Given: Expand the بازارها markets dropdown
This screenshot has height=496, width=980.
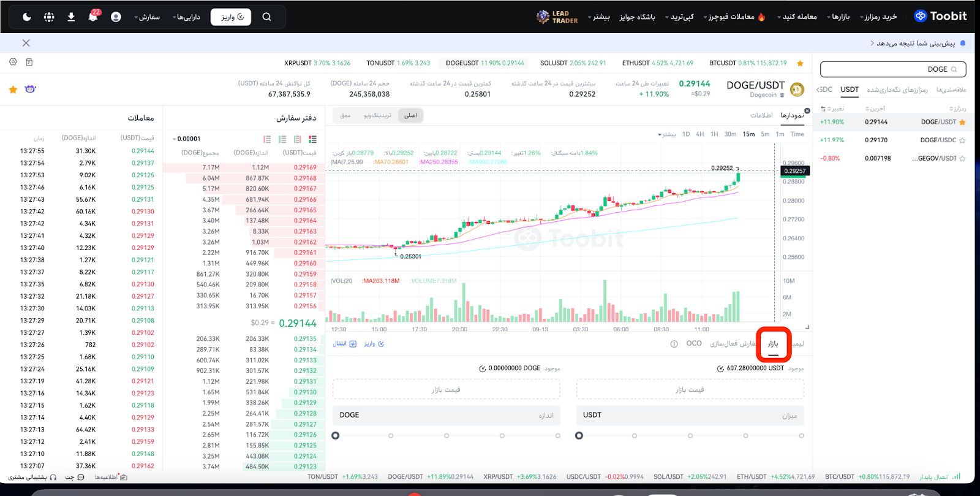Looking at the screenshot, I should click(839, 17).
